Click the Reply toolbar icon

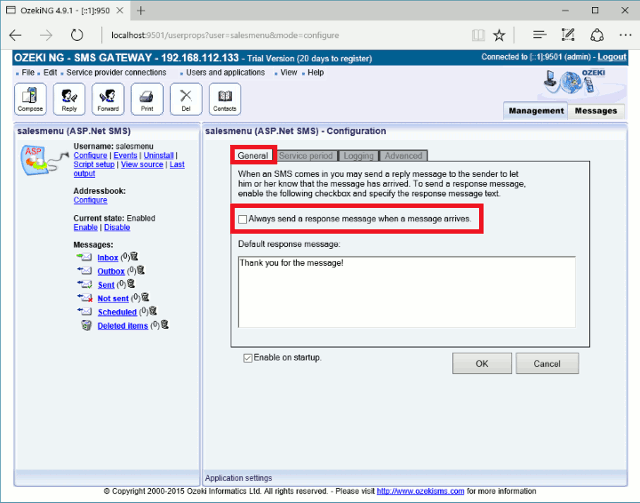69,99
